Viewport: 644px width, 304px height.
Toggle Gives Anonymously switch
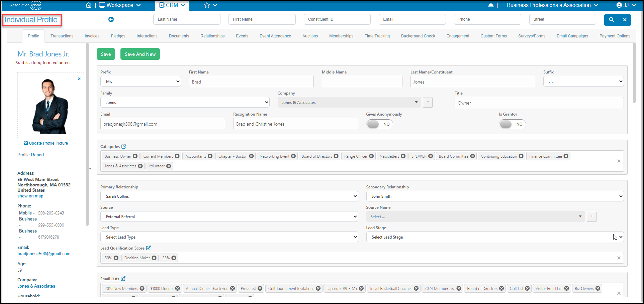click(x=379, y=124)
